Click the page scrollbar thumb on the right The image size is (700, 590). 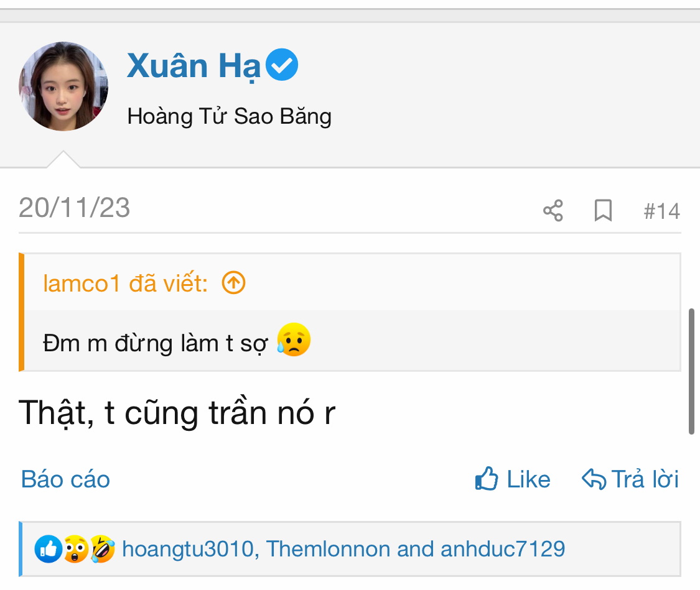[x=691, y=371]
